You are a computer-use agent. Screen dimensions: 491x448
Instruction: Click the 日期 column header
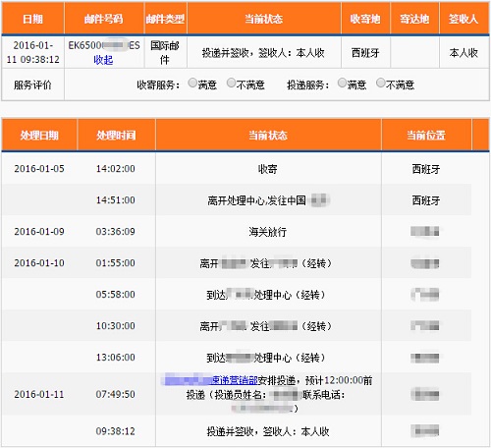pyautogui.click(x=32, y=19)
